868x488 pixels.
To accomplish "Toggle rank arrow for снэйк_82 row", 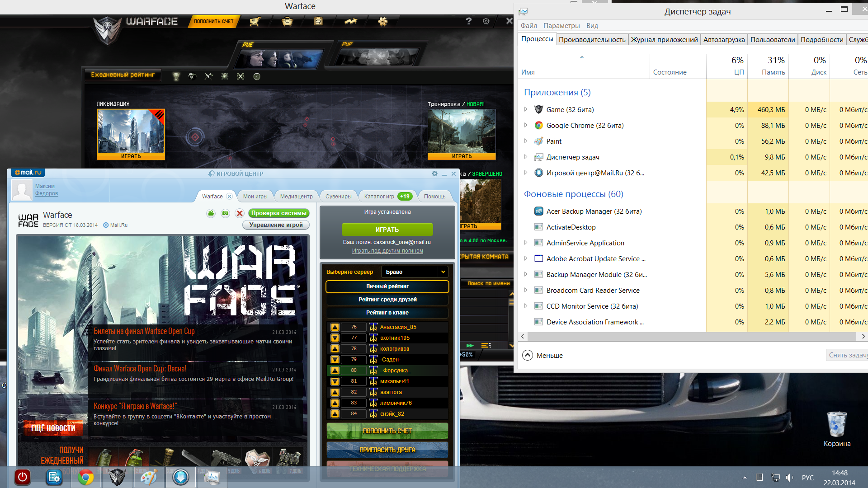I will pyautogui.click(x=335, y=414).
